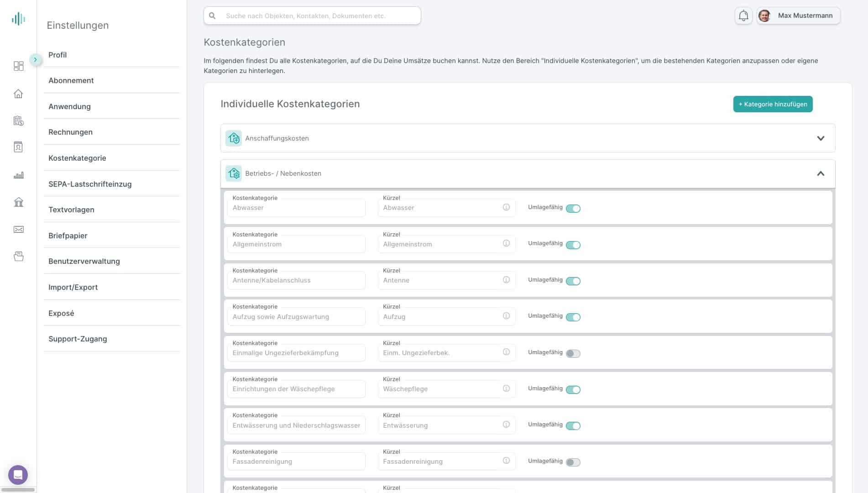Open SEPA-Lastschrifteinzug settings

pyautogui.click(x=112, y=184)
